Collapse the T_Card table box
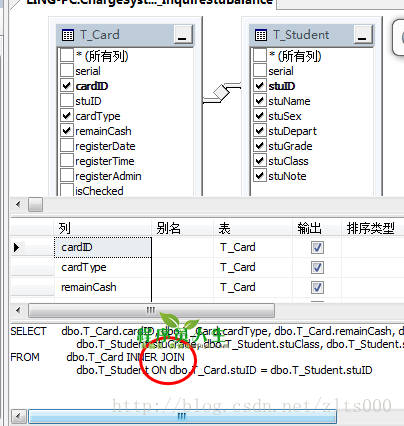Viewport: 404px width, 426px height. click(x=183, y=35)
